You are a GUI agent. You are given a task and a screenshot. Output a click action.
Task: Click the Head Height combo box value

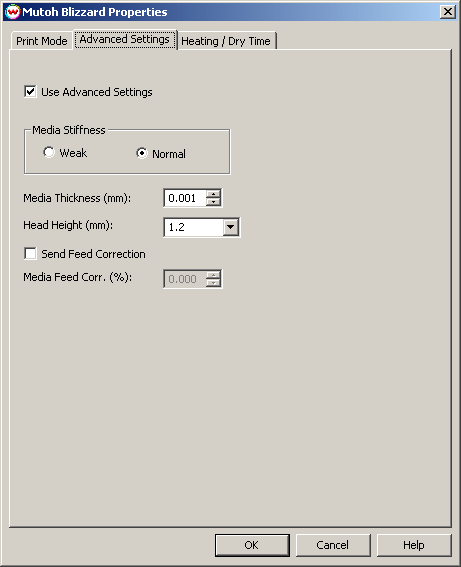click(193, 227)
